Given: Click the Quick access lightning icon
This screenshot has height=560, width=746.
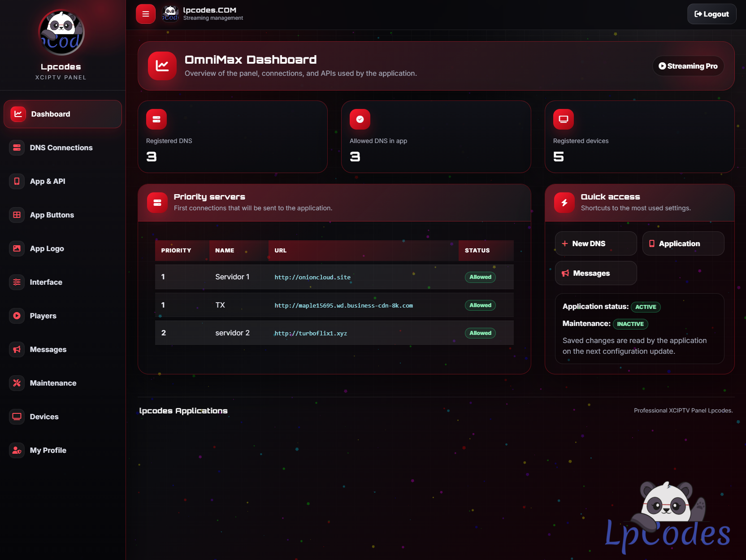Looking at the screenshot, I should (x=564, y=203).
